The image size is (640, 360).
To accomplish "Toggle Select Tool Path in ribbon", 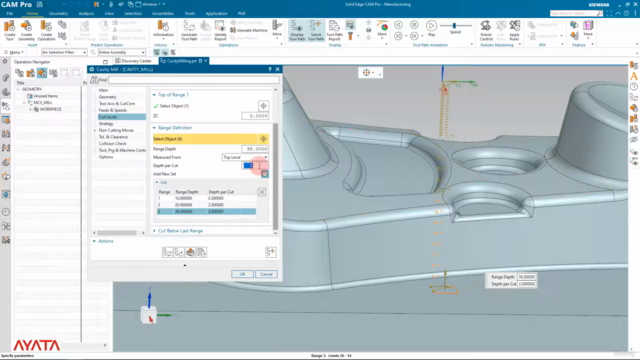I will pyautogui.click(x=316, y=31).
